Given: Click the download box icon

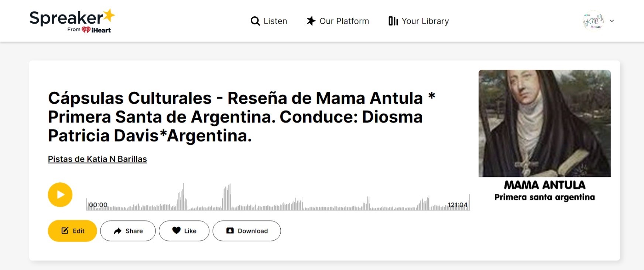Looking at the screenshot, I should [x=230, y=231].
